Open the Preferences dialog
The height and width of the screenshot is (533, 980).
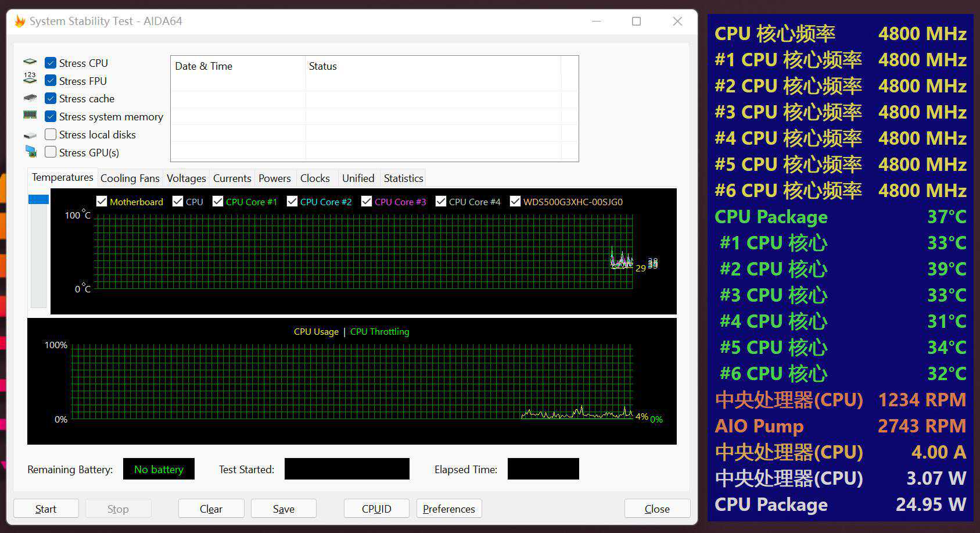(x=448, y=509)
